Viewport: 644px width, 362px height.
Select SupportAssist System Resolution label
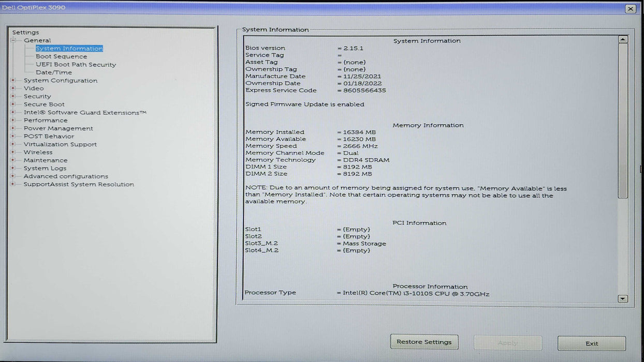79,185
